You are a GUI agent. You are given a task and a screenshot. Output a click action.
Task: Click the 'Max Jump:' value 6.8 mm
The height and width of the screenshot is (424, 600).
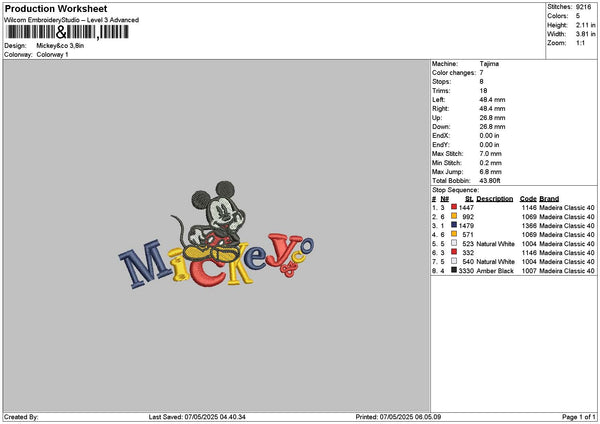pos(491,172)
